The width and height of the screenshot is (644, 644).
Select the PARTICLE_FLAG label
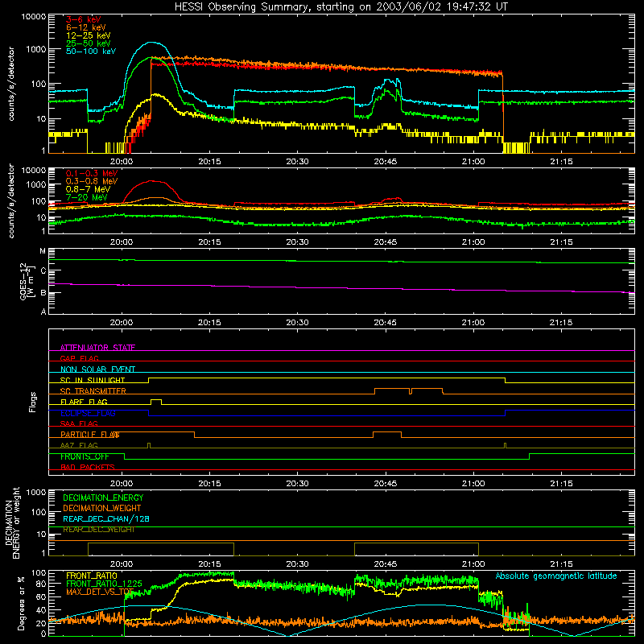point(90,434)
